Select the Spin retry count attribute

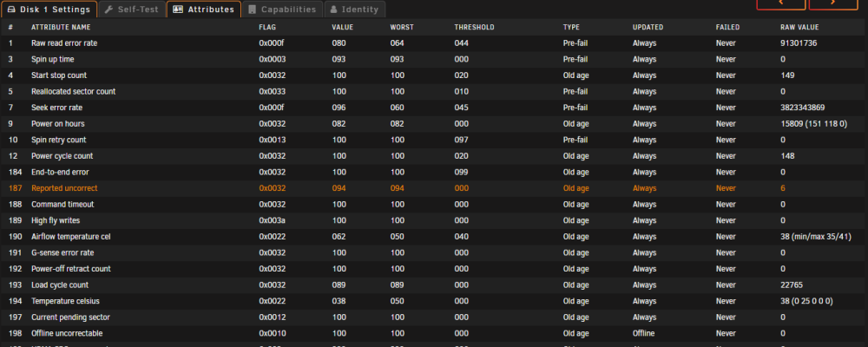click(x=59, y=140)
